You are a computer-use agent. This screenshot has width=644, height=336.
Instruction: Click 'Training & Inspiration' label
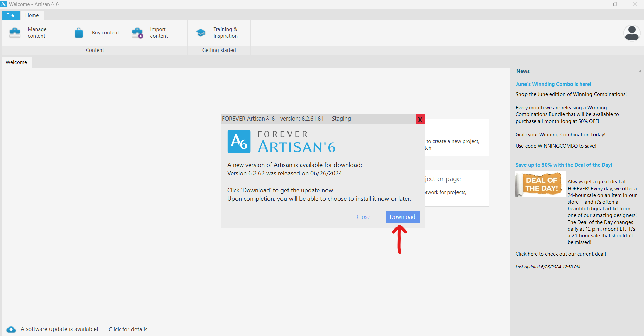coord(226,33)
